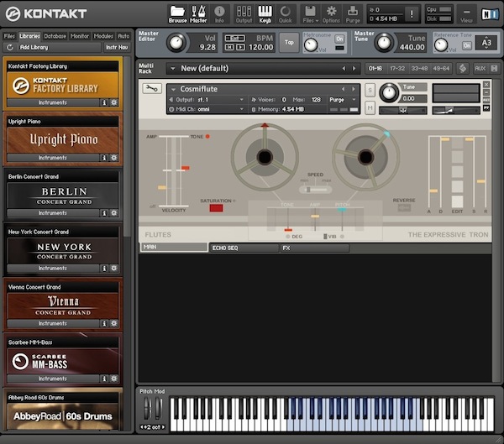Switch to the Database browser tab

tap(55, 36)
